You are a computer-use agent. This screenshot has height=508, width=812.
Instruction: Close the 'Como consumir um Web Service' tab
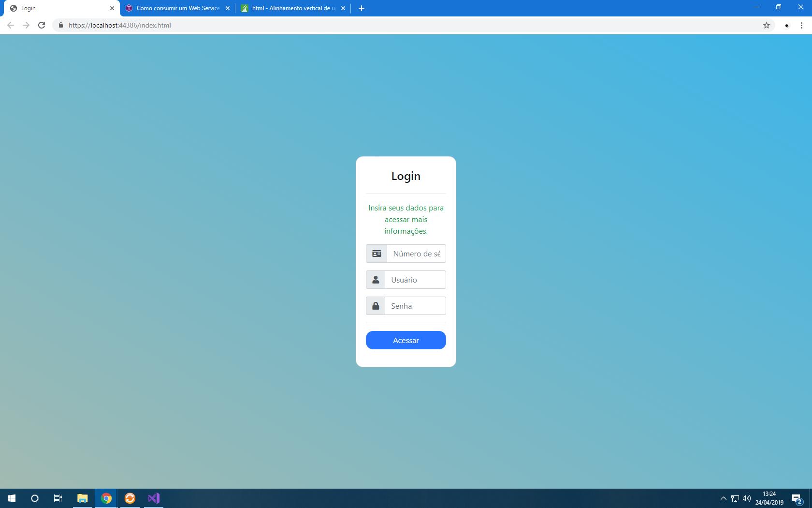(x=228, y=8)
